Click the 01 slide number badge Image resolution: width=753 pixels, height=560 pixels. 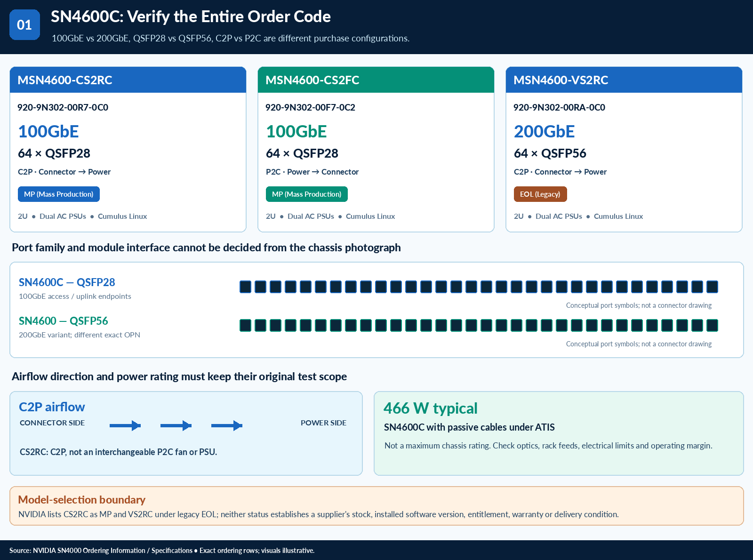(24, 24)
